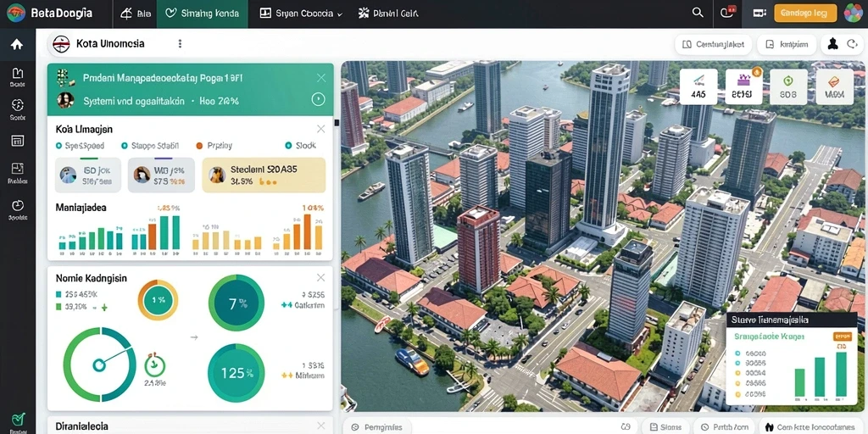Click the video camera icon in top bar
Viewport: 868px width, 434px height.
[759, 14]
